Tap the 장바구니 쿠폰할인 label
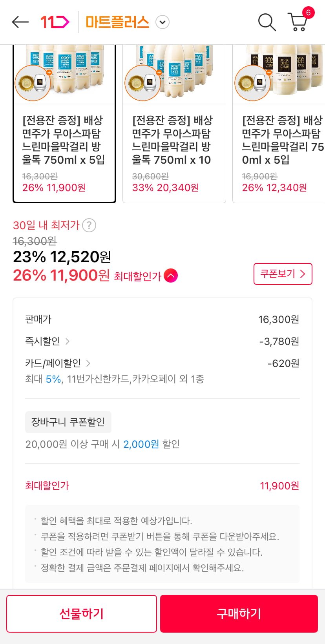This screenshot has height=644, width=325. click(68, 422)
